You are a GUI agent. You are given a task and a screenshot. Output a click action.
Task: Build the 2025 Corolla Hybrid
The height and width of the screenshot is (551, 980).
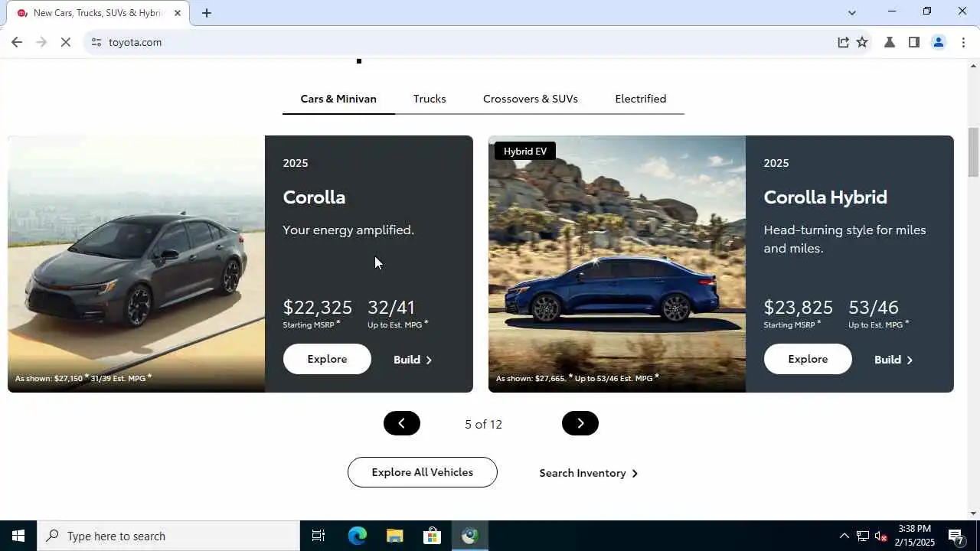[893, 360]
